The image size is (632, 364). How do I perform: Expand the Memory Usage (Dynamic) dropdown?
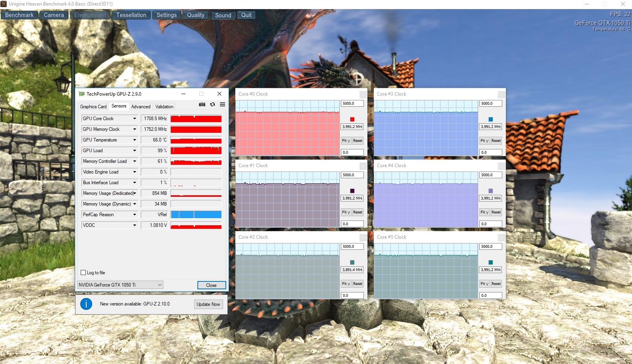click(x=134, y=204)
